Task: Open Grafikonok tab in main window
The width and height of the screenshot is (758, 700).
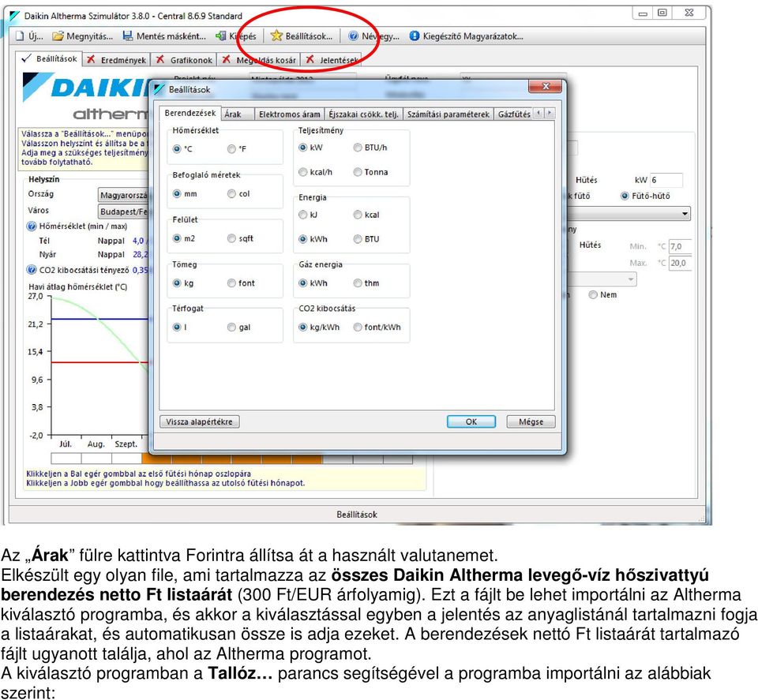Action: click(184, 60)
